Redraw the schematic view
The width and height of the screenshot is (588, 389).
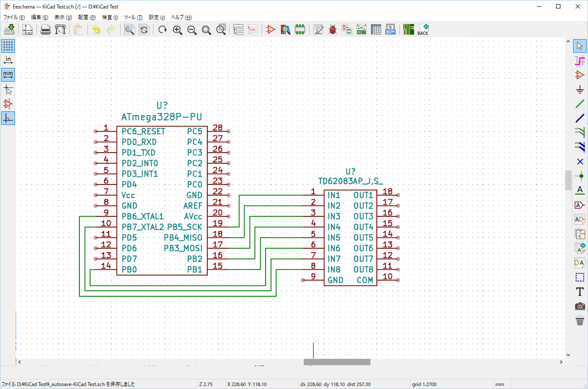coord(163,29)
